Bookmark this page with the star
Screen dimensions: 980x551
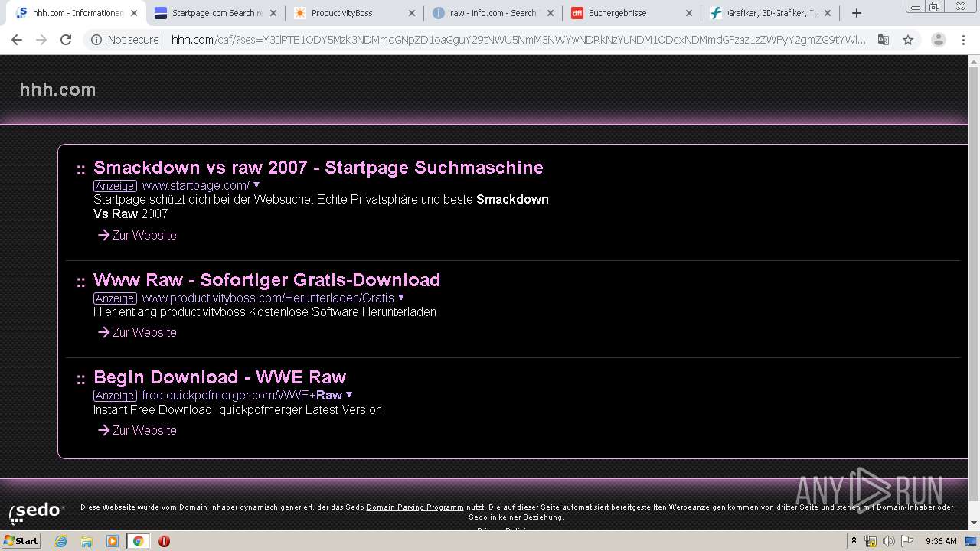[908, 40]
